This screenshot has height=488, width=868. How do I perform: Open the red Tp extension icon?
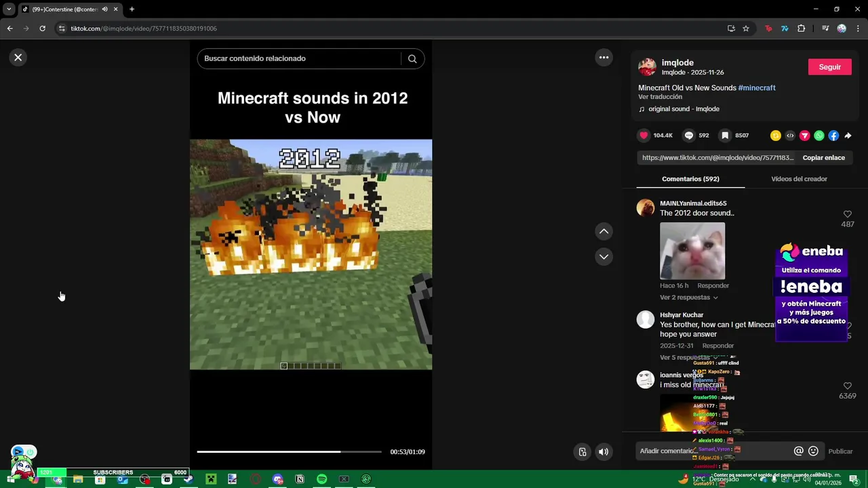click(768, 28)
